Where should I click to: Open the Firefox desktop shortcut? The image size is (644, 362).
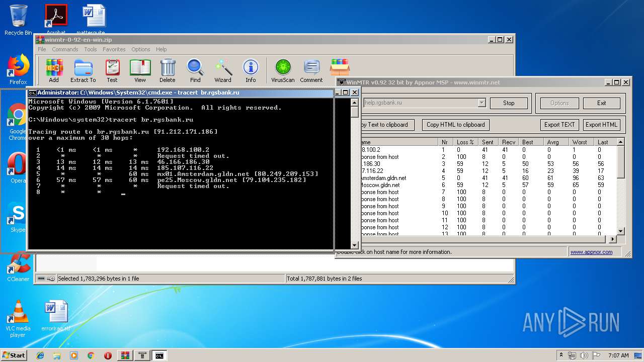point(18,69)
